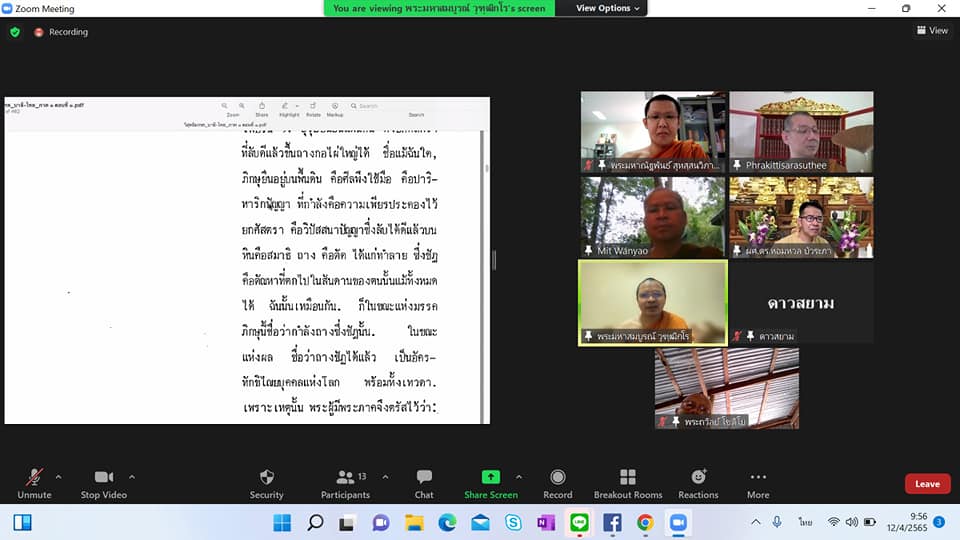Click the Zoom out icon in PDF toolbar
960x540 pixels.
(x=225, y=106)
